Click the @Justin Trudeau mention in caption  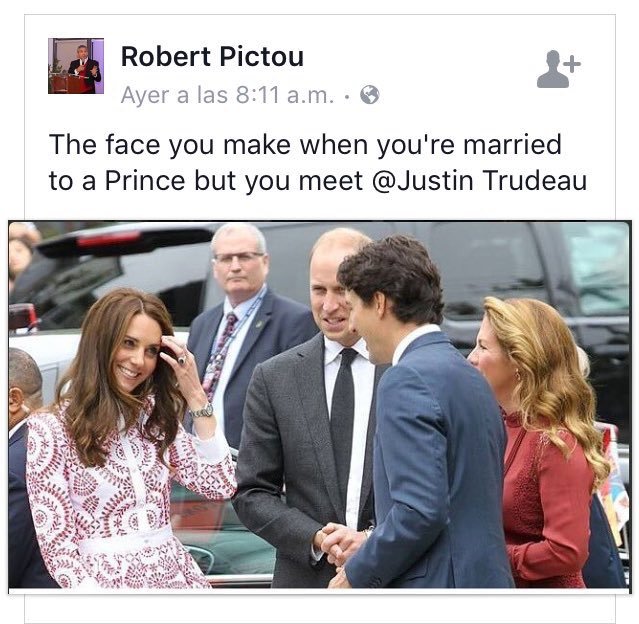pos(495,181)
